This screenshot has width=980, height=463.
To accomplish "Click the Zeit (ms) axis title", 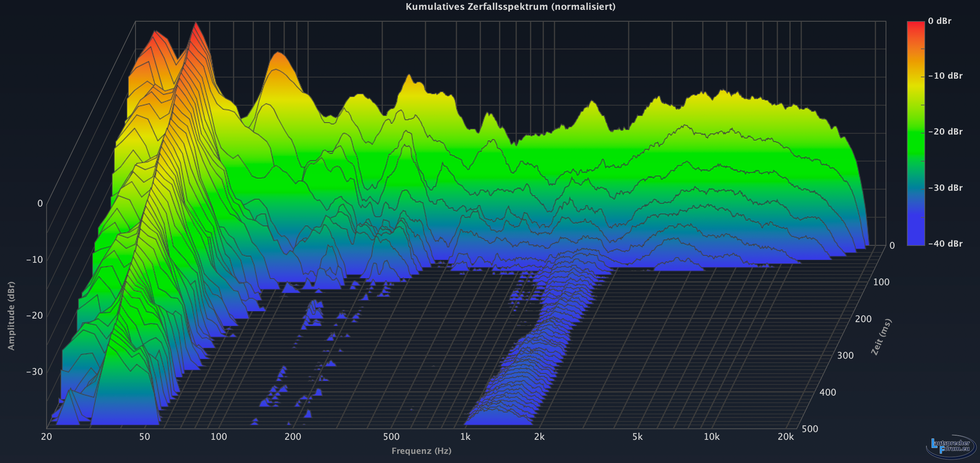I will click(881, 337).
